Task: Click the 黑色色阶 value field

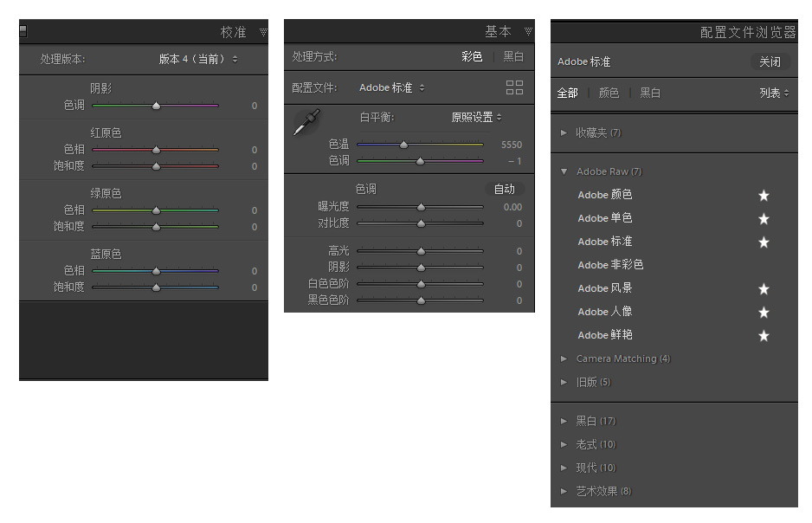Action: (519, 300)
